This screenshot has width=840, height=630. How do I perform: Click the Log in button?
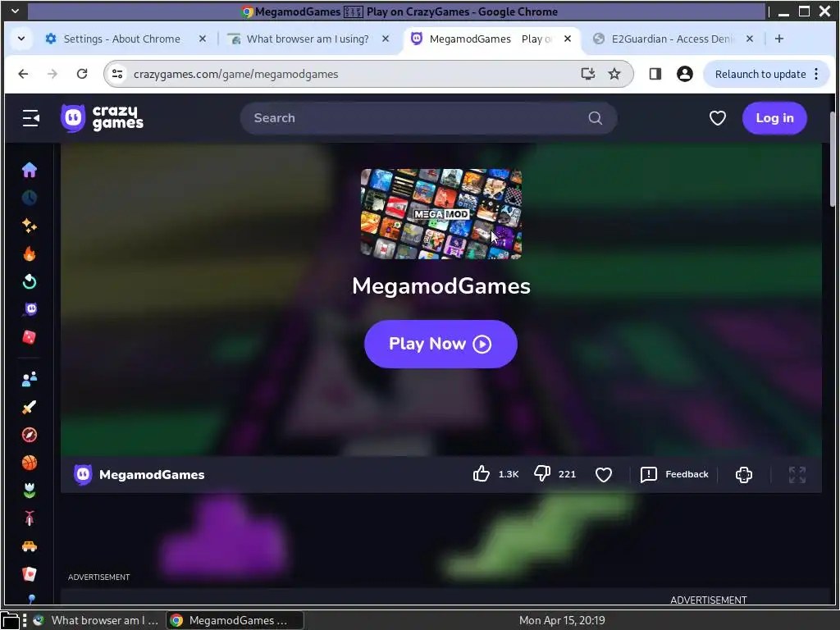pos(774,118)
